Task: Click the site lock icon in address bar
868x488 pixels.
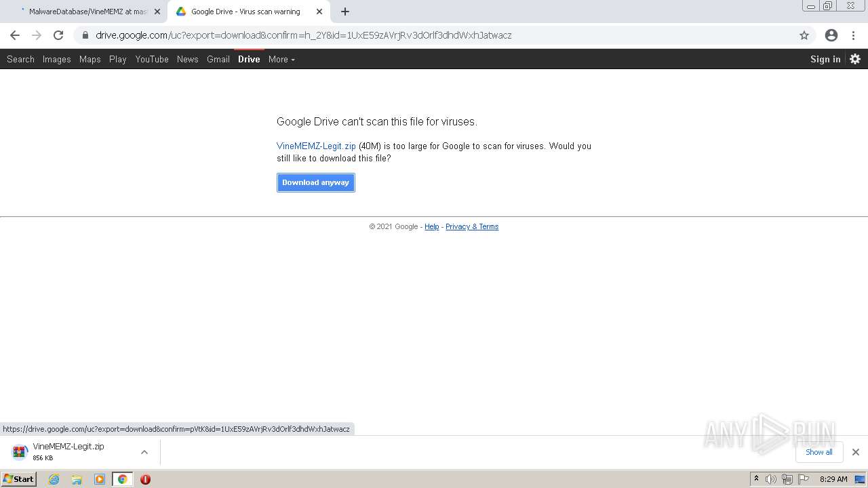Action: (85, 35)
